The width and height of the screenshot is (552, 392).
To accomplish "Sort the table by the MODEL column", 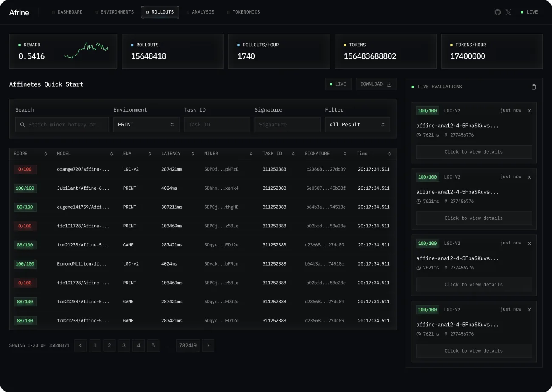I will click(x=111, y=154).
